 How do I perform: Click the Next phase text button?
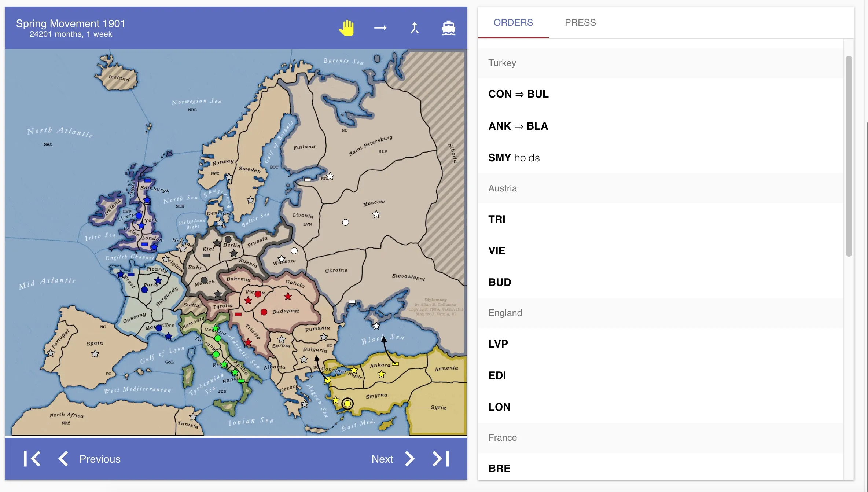(x=382, y=459)
